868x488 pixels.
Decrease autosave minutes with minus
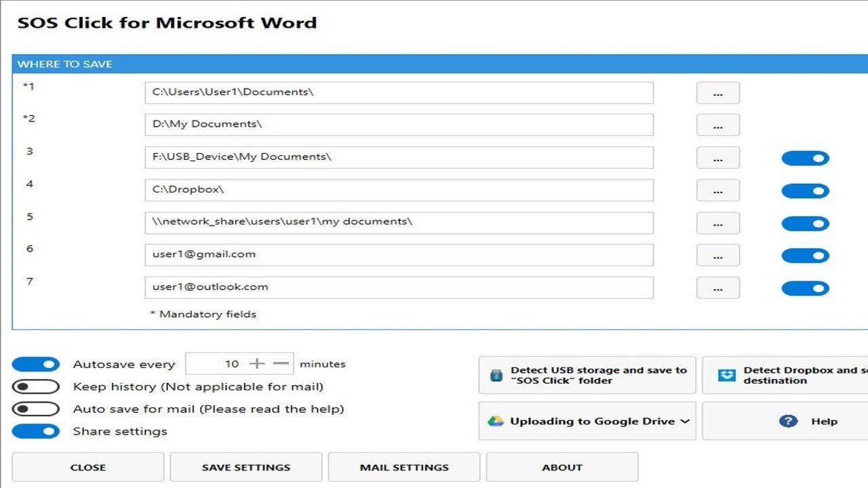pyautogui.click(x=281, y=364)
